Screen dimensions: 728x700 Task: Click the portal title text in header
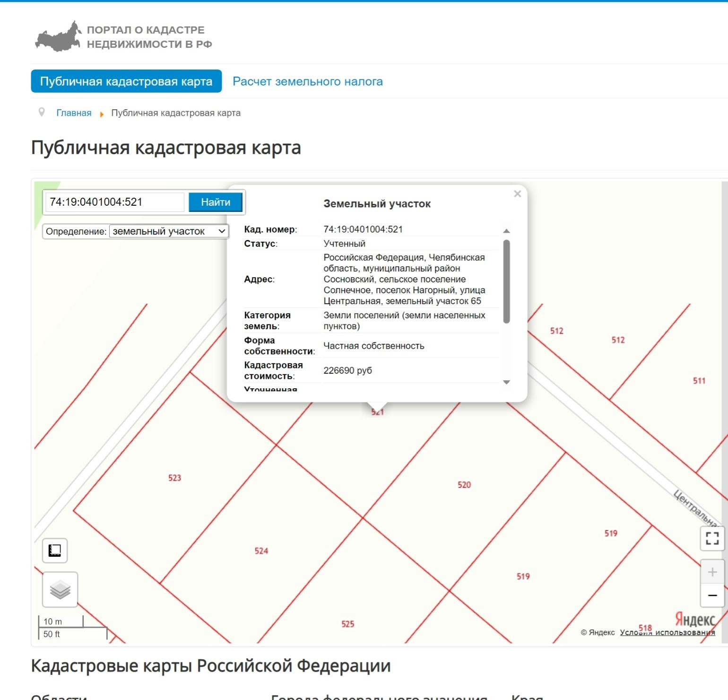(x=149, y=37)
